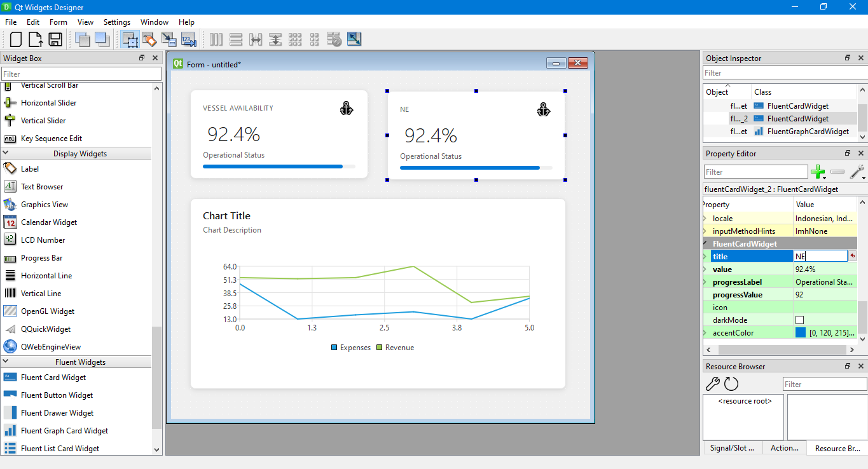The image size is (868, 469).
Task: Open the Property Editor wrench configure icon
Action: click(x=857, y=172)
